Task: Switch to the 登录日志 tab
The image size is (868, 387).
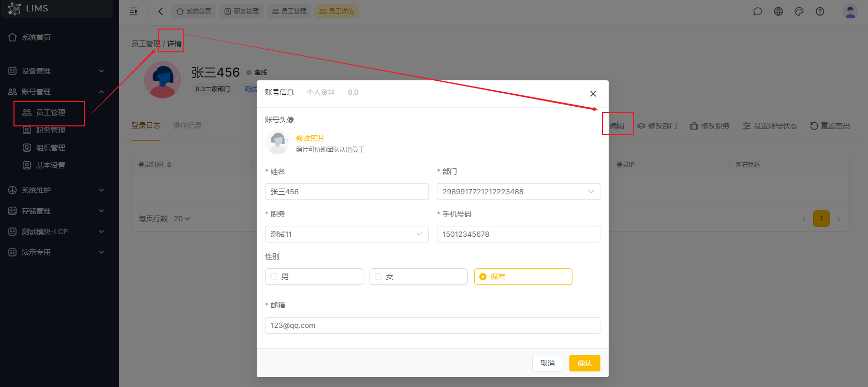Action: point(146,125)
